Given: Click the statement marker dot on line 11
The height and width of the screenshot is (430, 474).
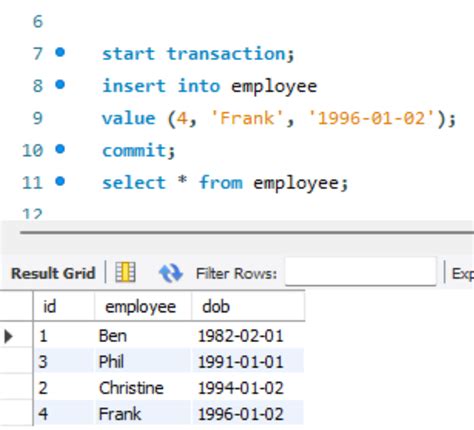Looking at the screenshot, I should pos(60,182).
